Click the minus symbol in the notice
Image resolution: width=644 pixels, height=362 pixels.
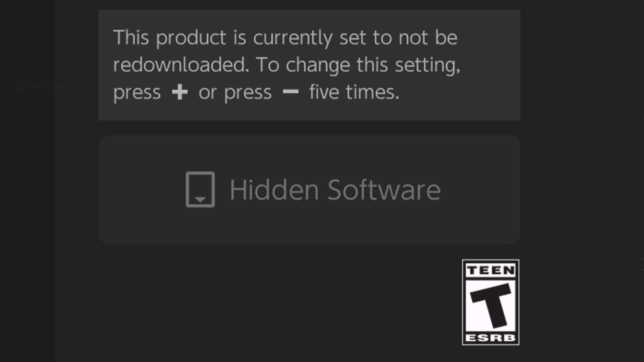click(290, 92)
